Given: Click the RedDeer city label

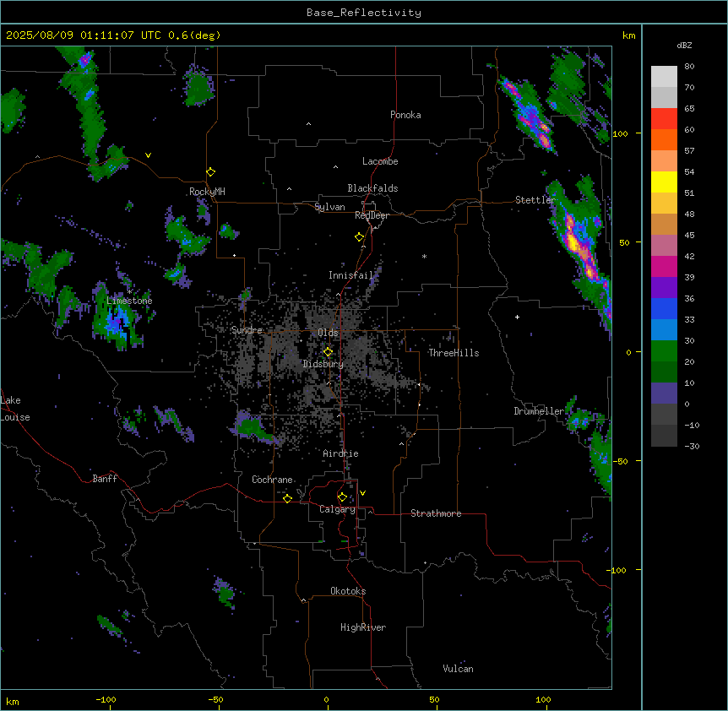Looking at the screenshot, I should pyautogui.click(x=372, y=215).
